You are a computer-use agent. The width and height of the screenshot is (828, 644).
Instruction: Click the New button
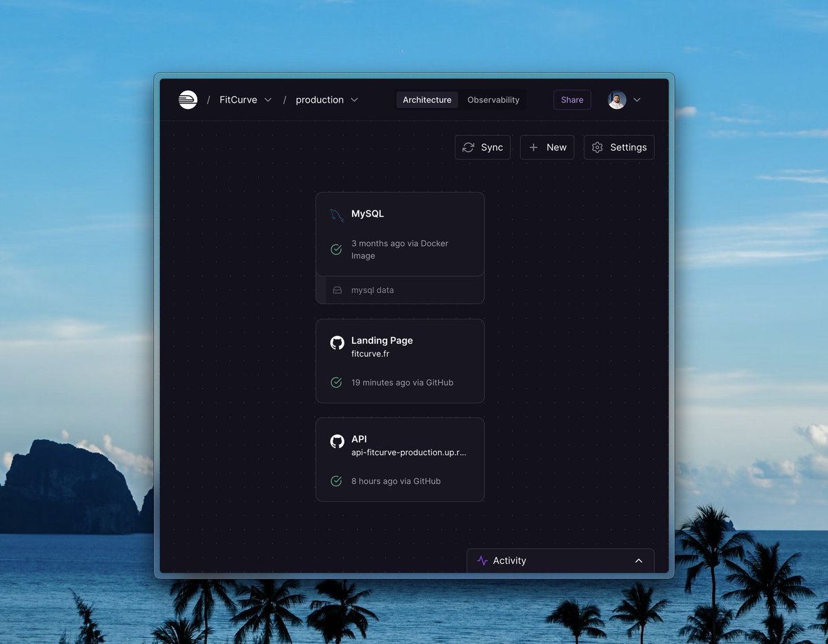[x=547, y=148]
